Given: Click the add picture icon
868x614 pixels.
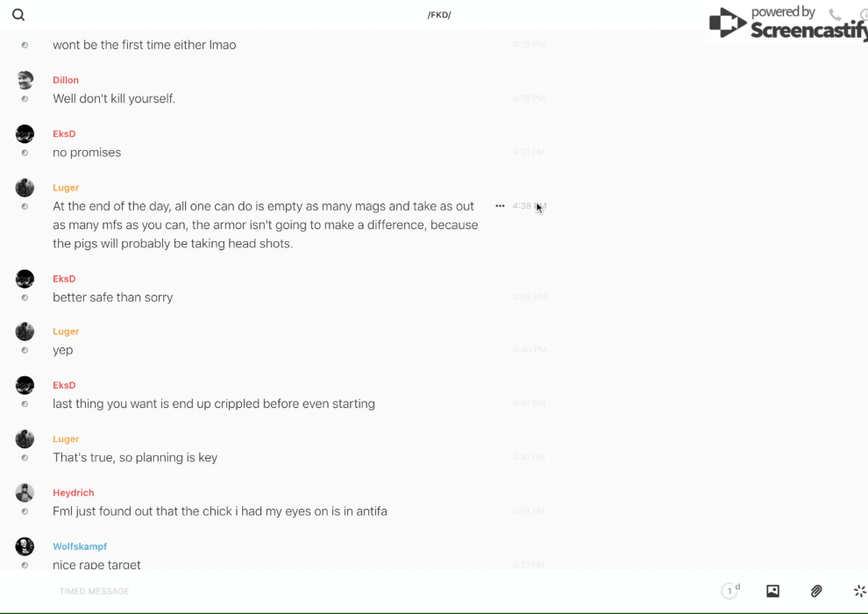Looking at the screenshot, I should pos(772,591).
